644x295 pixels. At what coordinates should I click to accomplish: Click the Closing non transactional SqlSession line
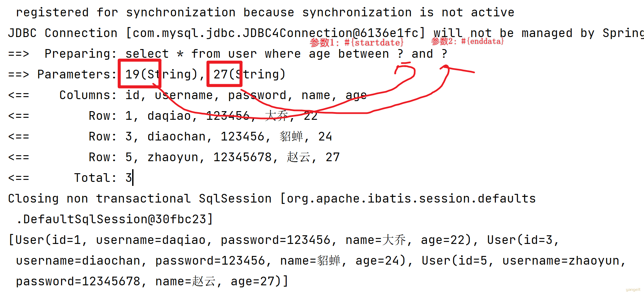click(x=272, y=199)
